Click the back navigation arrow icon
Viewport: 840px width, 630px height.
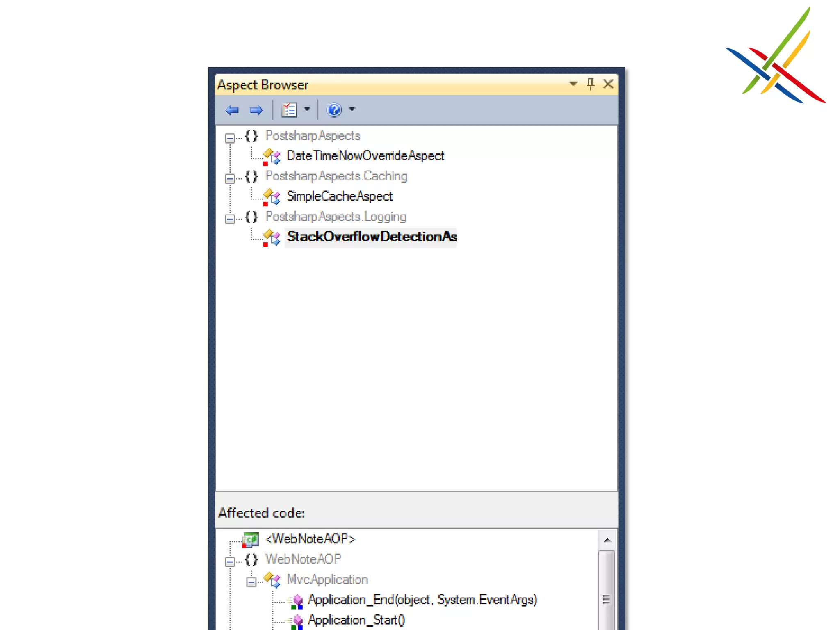pyautogui.click(x=232, y=110)
